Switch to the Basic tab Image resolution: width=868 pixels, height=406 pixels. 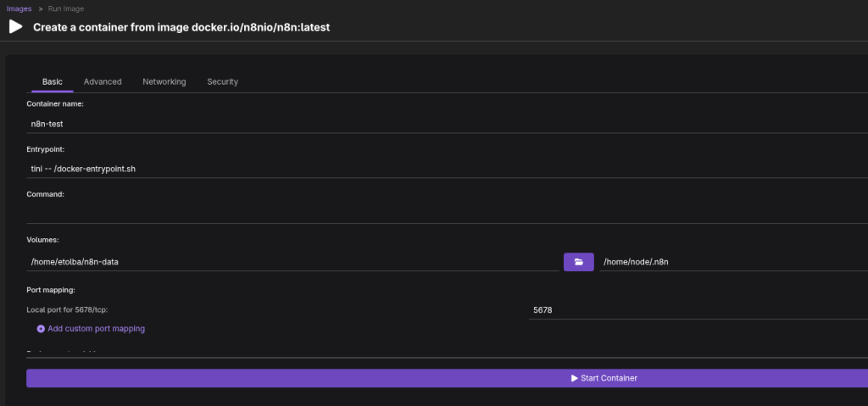click(53, 82)
